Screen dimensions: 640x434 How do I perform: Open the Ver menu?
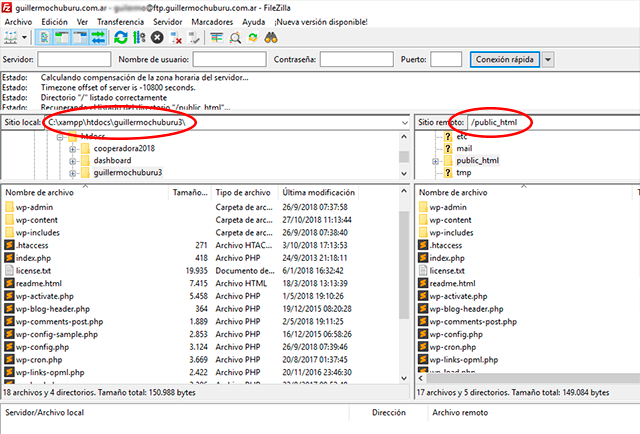(82, 22)
